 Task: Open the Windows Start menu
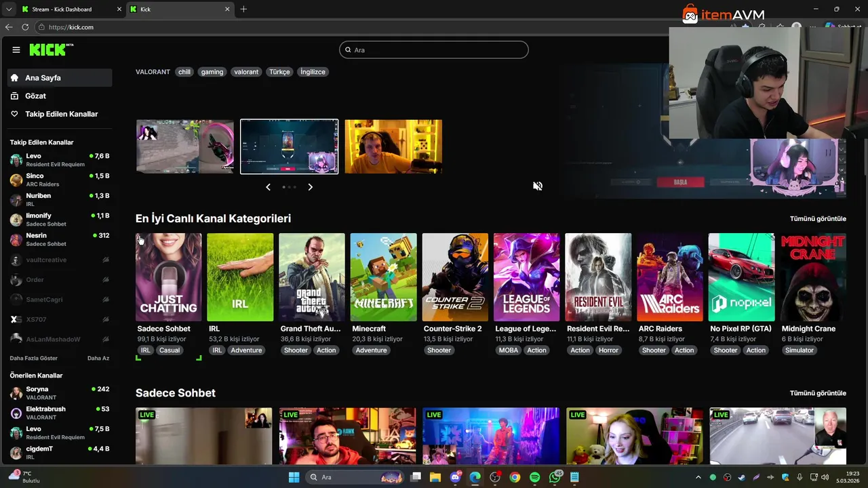[x=294, y=477]
